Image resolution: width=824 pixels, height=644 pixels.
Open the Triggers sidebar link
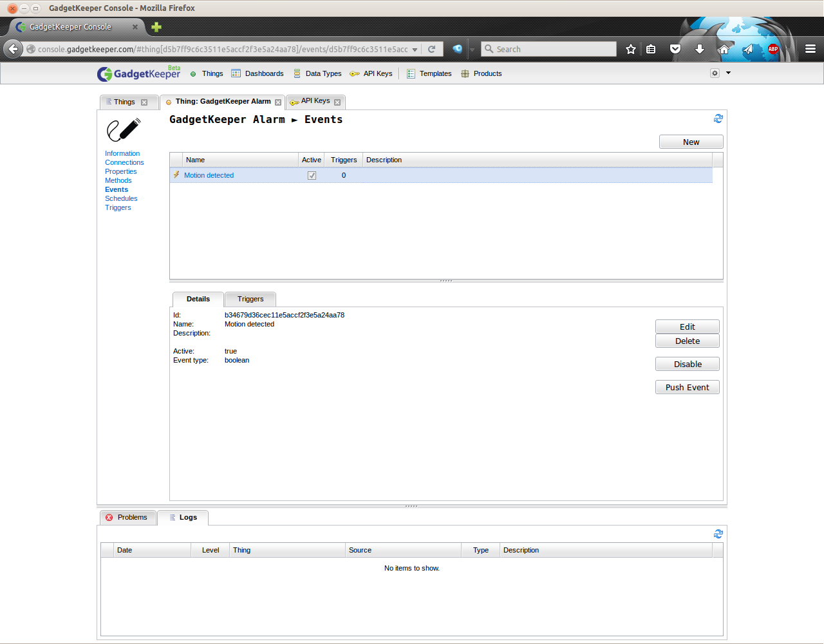118,207
